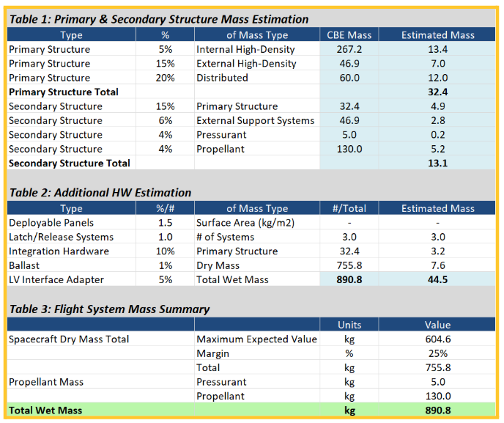Select the External Support Systems cell

point(255,121)
